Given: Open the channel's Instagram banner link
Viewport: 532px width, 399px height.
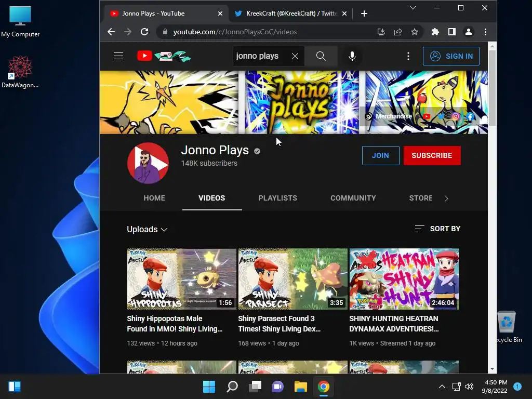Looking at the screenshot, I should point(455,116).
